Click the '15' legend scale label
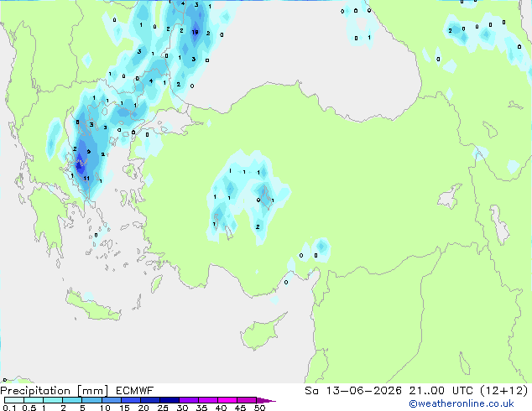532x411 pixels. [x=124, y=408]
